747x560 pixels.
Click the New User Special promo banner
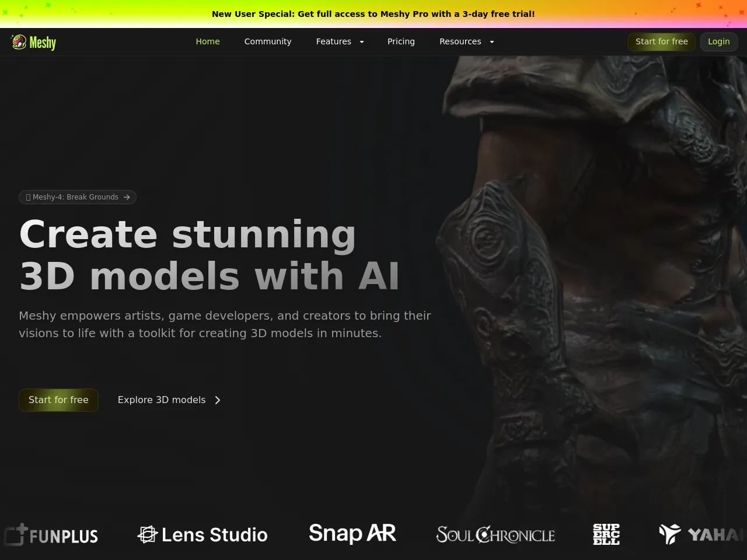[x=373, y=14]
